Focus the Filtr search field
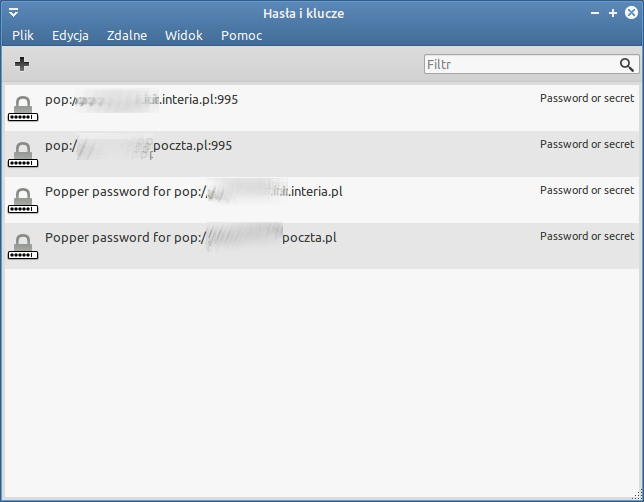The height and width of the screenshot is (502, 644). 520,65
